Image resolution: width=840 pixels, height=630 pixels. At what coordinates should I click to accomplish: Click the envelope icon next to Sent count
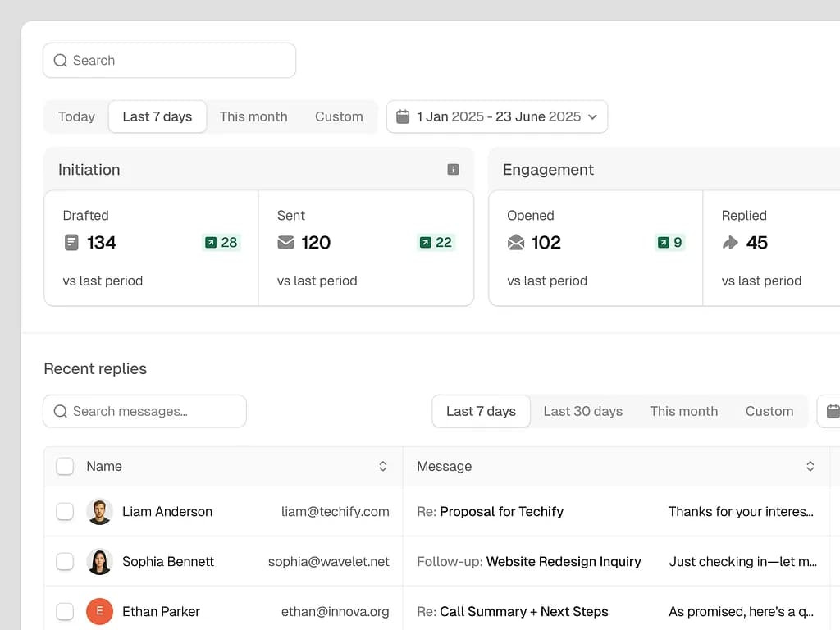(286, 243)
